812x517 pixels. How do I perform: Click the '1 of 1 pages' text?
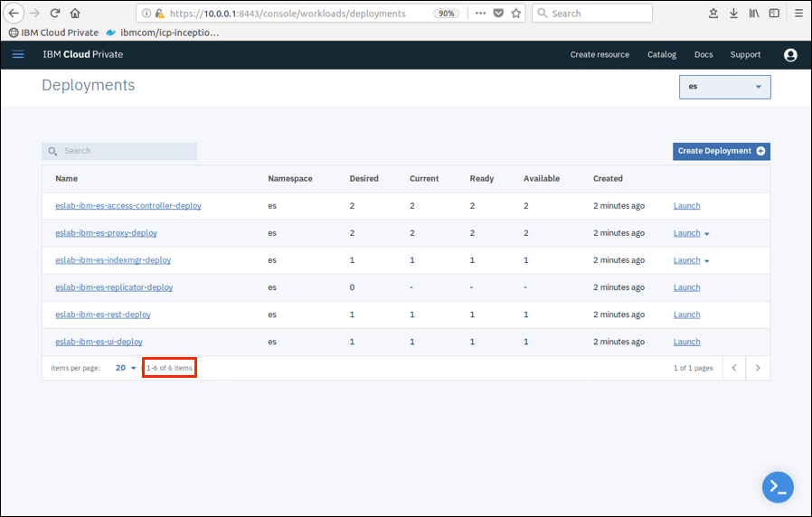click(x=693, y=368)
